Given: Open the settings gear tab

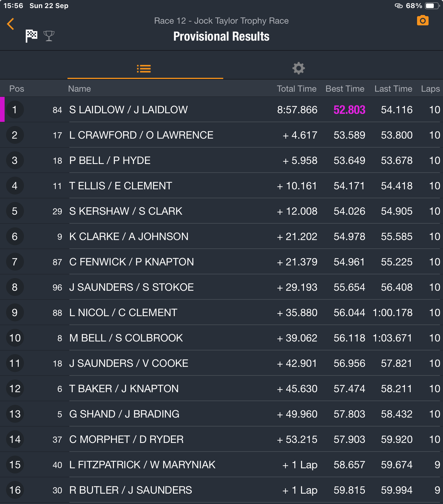Looking at the screenshot, I should [x=299, y=68].
